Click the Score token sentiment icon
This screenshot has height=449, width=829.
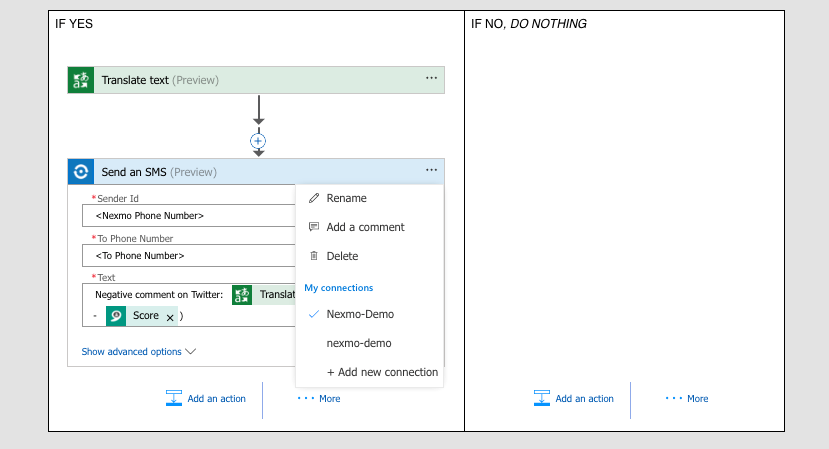116,316
